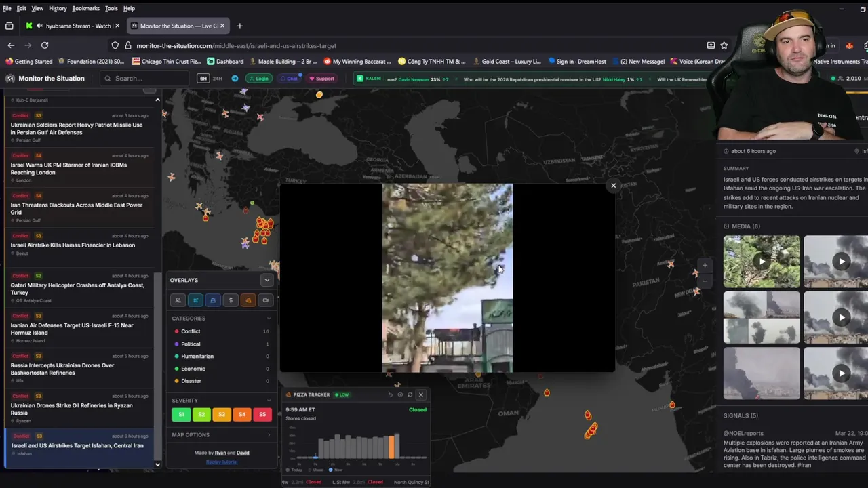The height and width of the screenshot is (488, 868).
Task: Collapse the Categories section
Action: 269,318
